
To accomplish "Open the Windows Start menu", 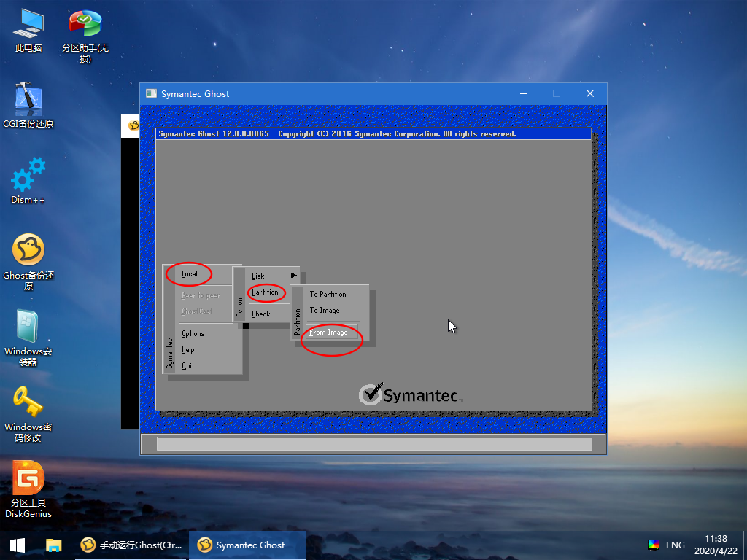I will click(x=18, y=545).
